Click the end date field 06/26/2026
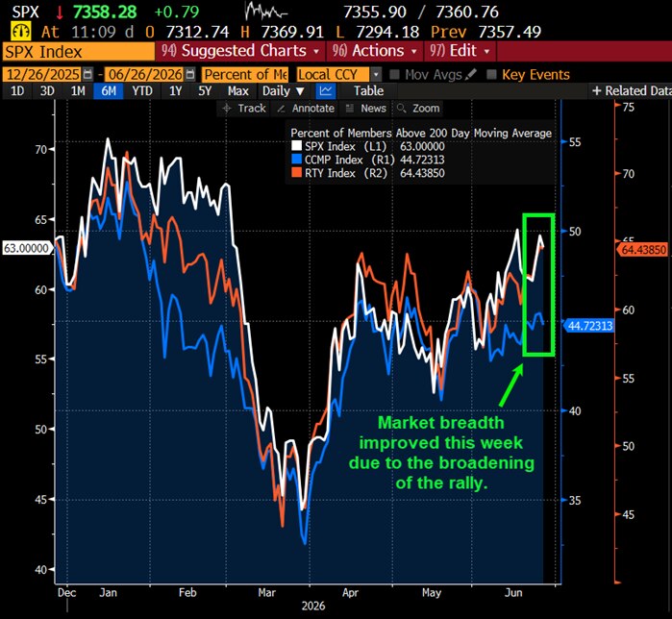Image resolution: width=672 pixels, height=619 pixels. pyautogui.click(x=144, y=75)
